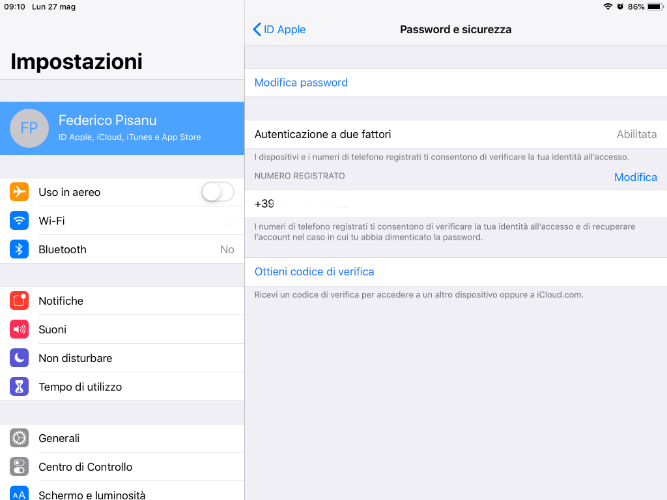
Task: Select the Tempo di utilizzo hourglass icon
Action: tap(19, 387)
